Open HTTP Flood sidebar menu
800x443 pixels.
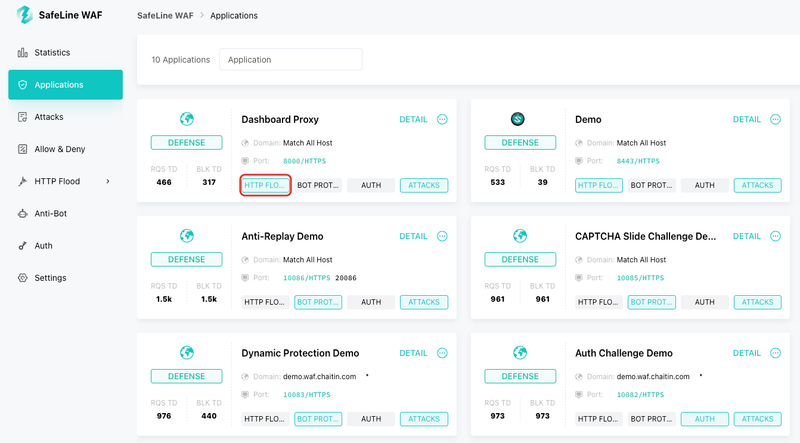[x=57, y=181]
